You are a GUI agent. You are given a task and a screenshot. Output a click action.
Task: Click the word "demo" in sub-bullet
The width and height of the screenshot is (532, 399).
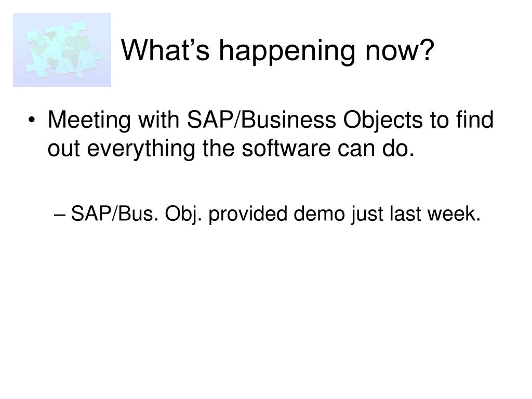point(320,214)
